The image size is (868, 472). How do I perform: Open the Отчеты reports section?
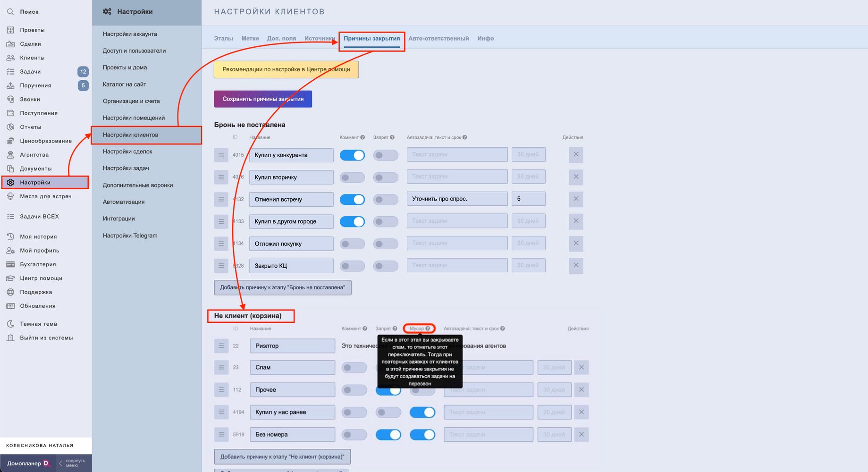[x=30, y=127]
